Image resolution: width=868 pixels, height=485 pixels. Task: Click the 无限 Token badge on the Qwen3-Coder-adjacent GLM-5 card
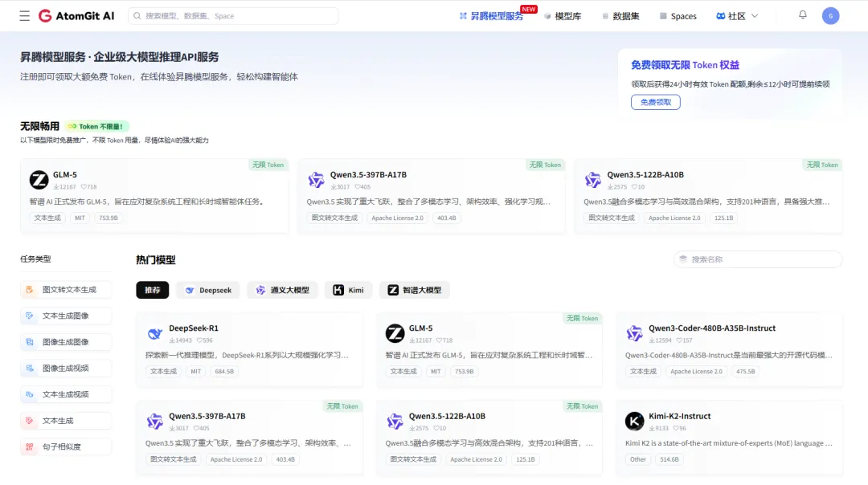tap(582, 319)
